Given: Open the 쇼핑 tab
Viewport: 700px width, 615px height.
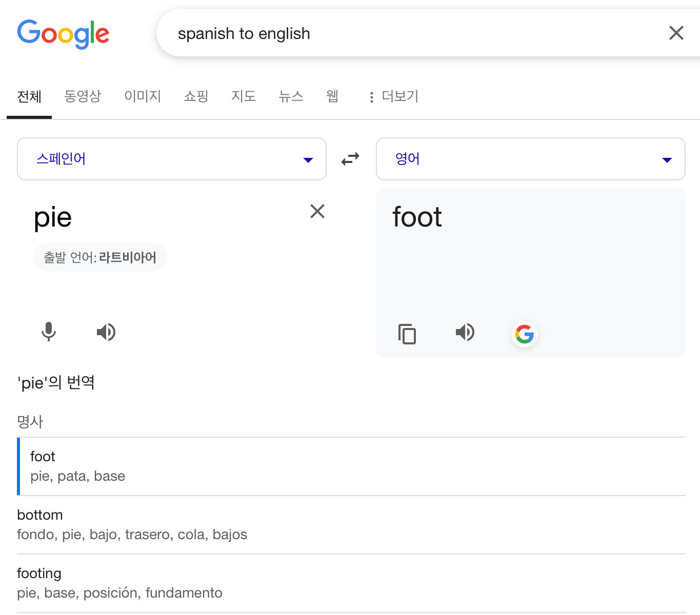Looking at the screenshot, I should 196,96.
